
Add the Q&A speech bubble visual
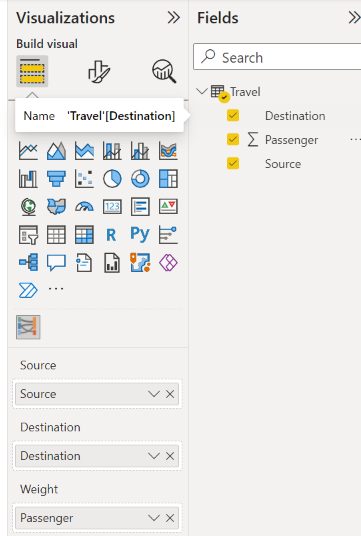click(56, 263)
